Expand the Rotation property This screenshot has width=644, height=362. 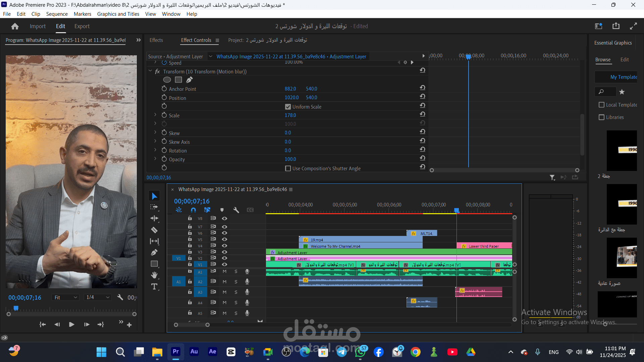coord(155,150)
